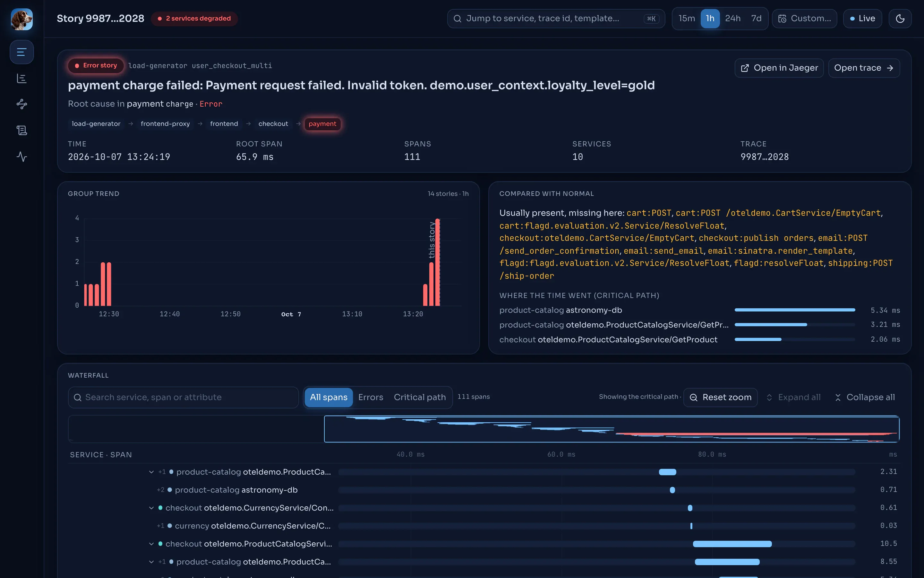Select the load-generator path chip
The width and height of the screenshot is (924, 578).
pyautogui.click(x=96, y=124)
